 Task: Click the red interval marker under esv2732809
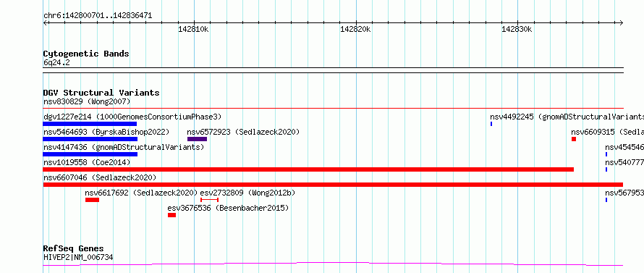pos(209,200)
